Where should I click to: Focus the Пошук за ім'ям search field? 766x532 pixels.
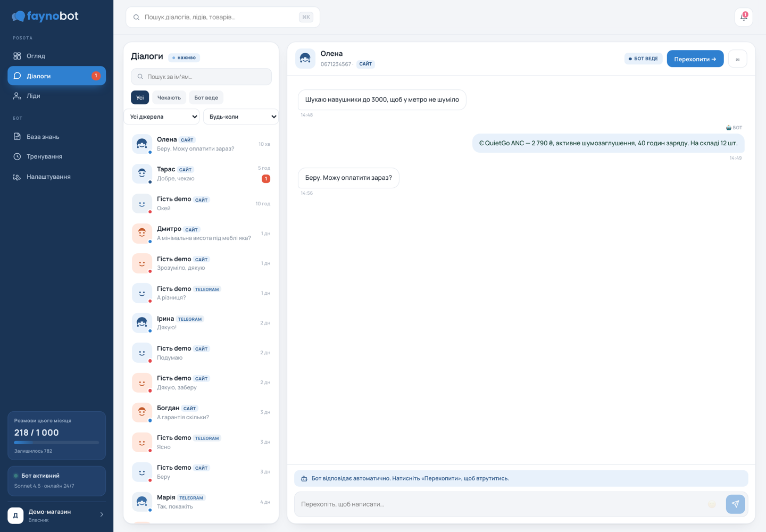tap(201, 77)
